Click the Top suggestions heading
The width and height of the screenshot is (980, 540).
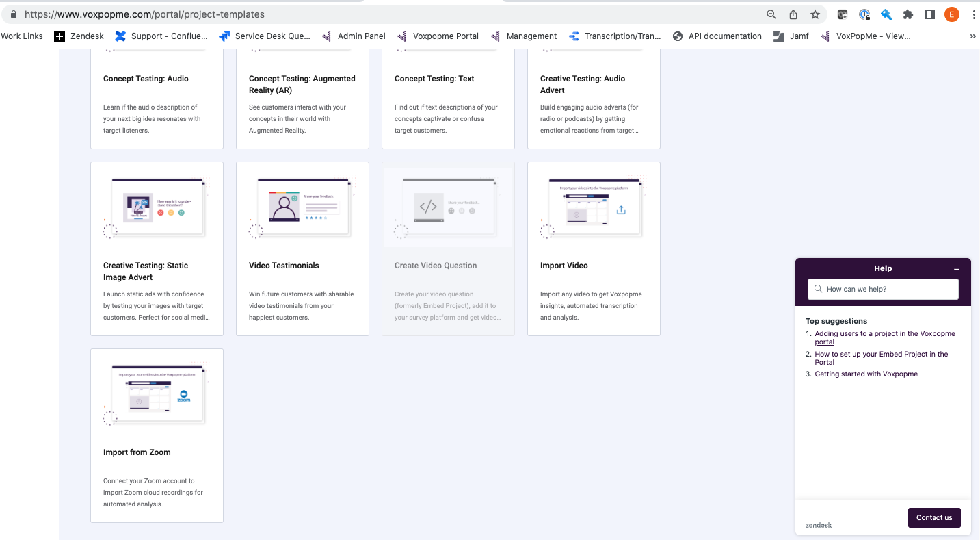(836, 321)
